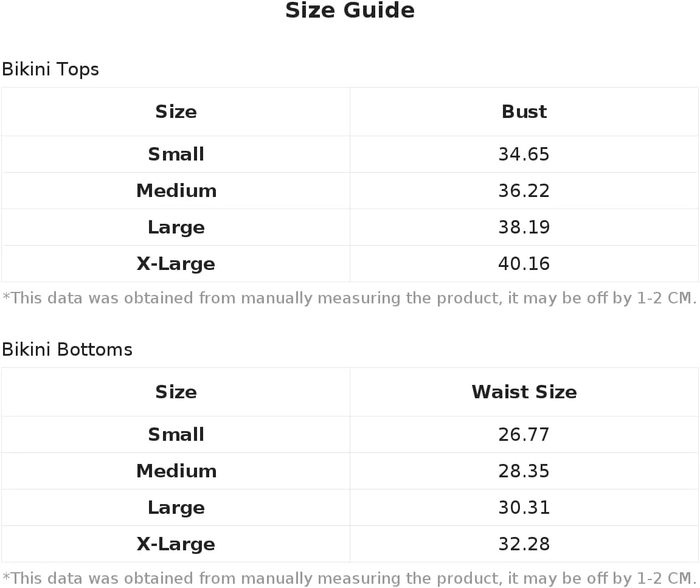Select Medium row in Bikini Bottoms table
700x588 pixels.
[350, 471]
